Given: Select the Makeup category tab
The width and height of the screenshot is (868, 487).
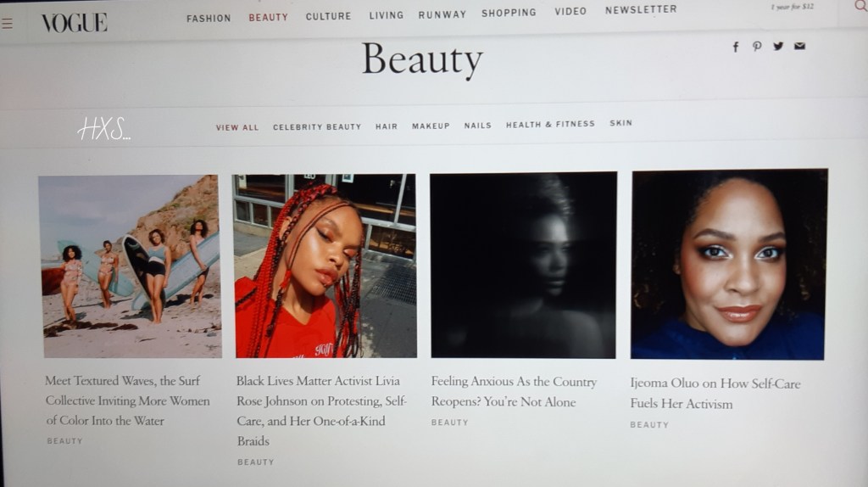Looking at the screenshot, I should 431,126.
